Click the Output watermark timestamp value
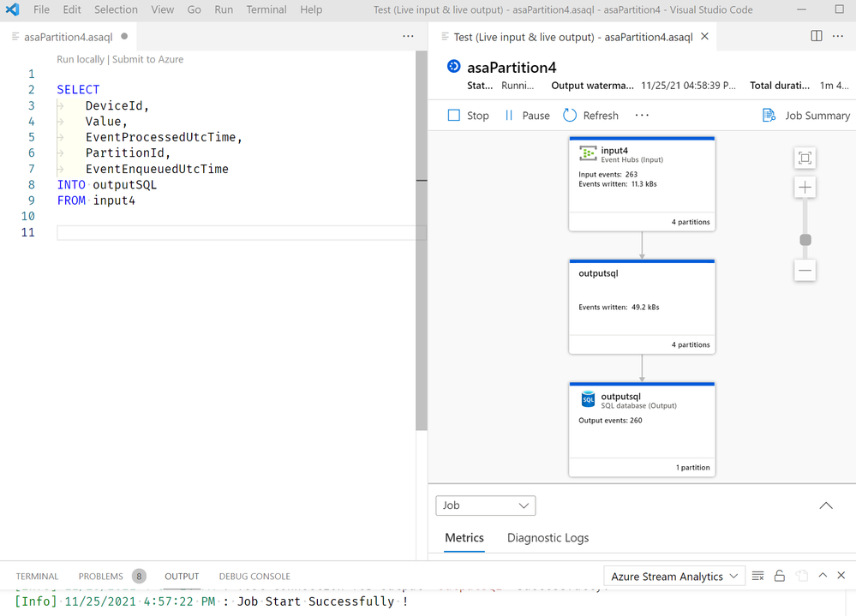 point(688,86)
